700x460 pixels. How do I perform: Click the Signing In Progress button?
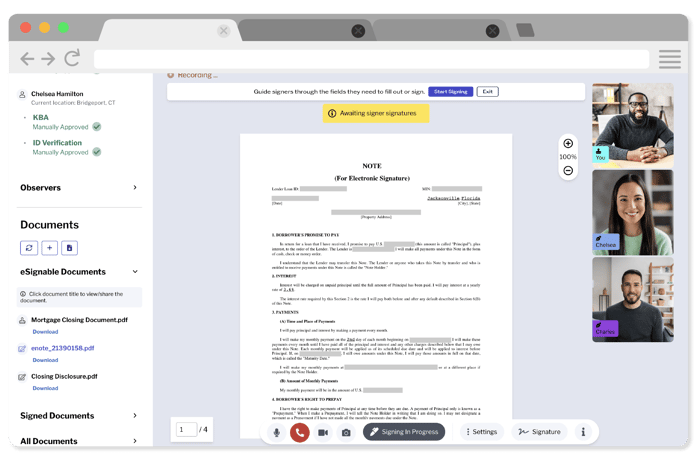click(404, 432)
